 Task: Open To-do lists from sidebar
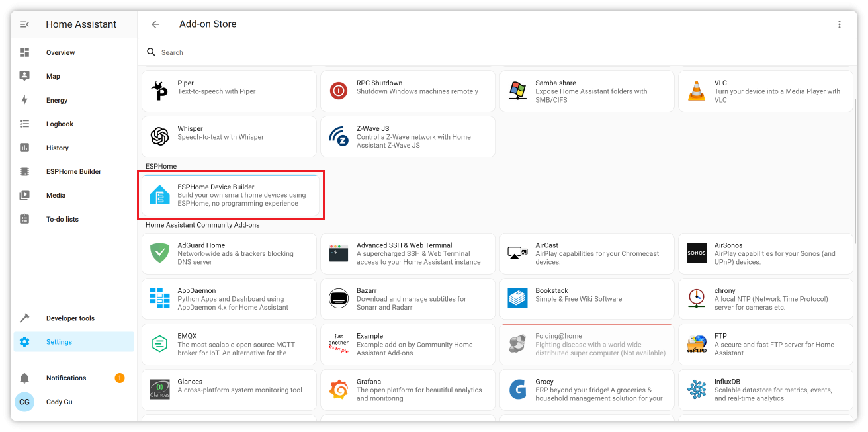74,219
